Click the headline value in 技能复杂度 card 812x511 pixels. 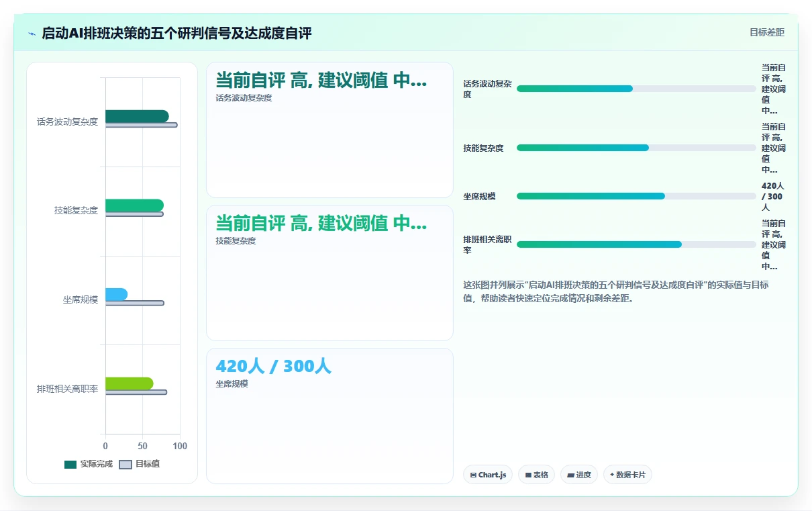click(321, 223)
